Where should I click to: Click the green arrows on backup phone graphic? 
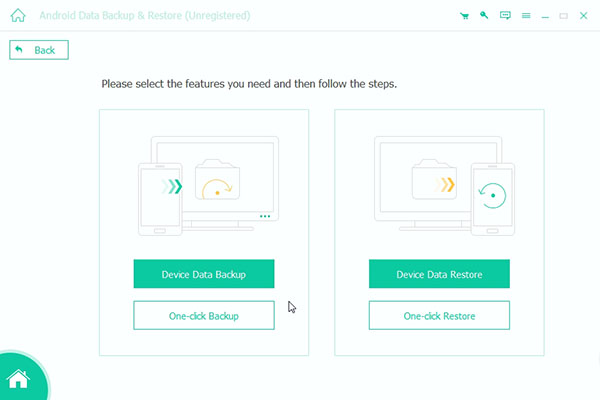[x=172, y=186]
